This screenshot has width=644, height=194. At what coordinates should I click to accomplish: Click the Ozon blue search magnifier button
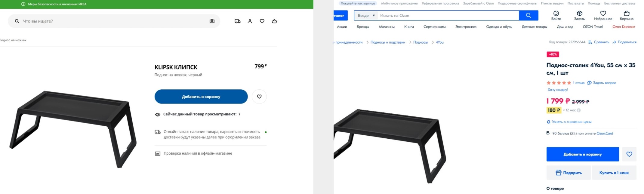(528, 15)
